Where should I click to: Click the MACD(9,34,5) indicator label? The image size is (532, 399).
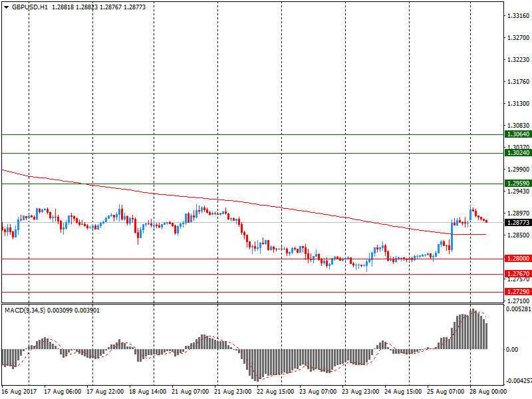[x=25, y=311]
